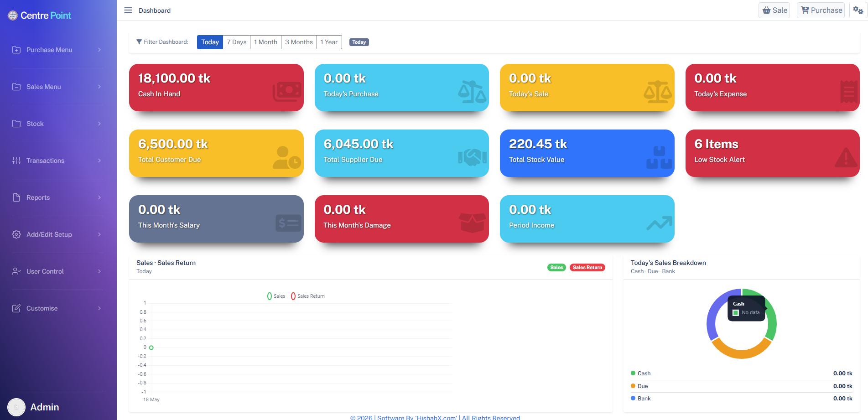
Task: Click the 'Today's Sales Breakdown' heading
Action: [x=668, y=263]
